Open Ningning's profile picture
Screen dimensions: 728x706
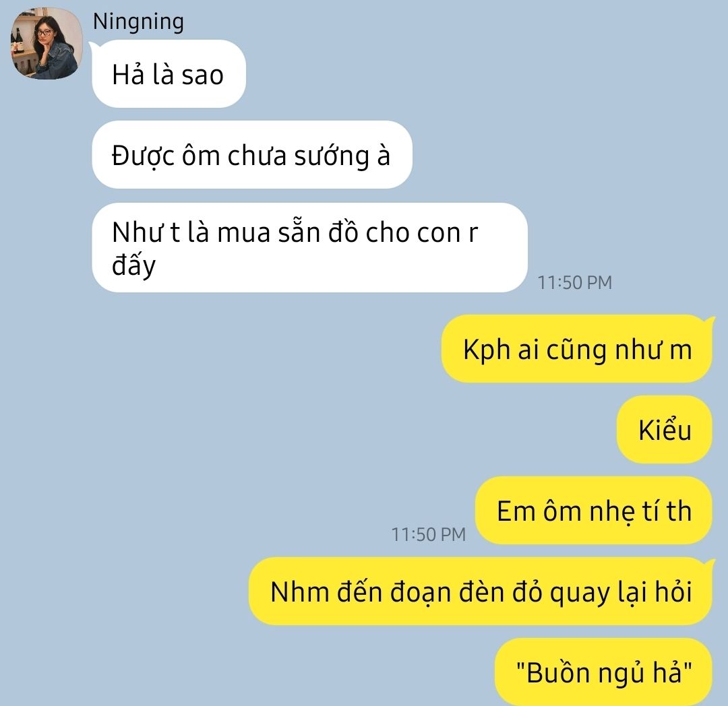point(47,43)
